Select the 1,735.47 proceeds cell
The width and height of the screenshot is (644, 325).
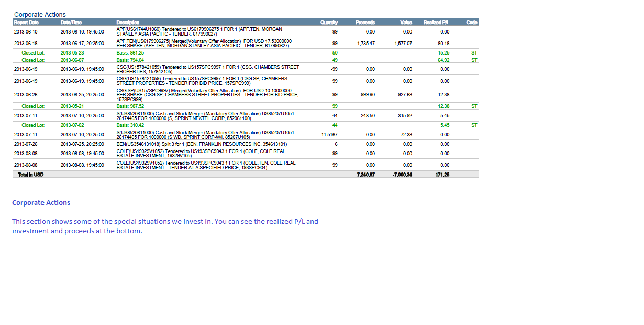point(365,44)
